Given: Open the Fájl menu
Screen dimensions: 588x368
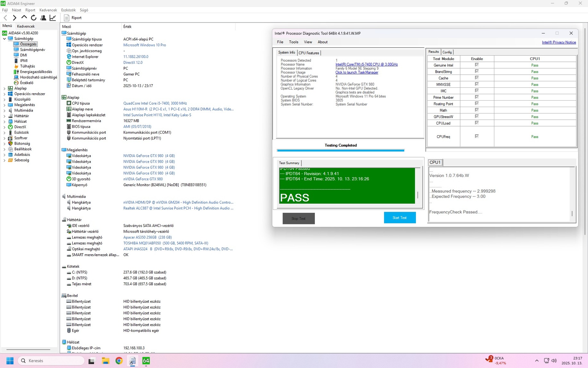Looking at the screenshot, I should pos(5,10).
